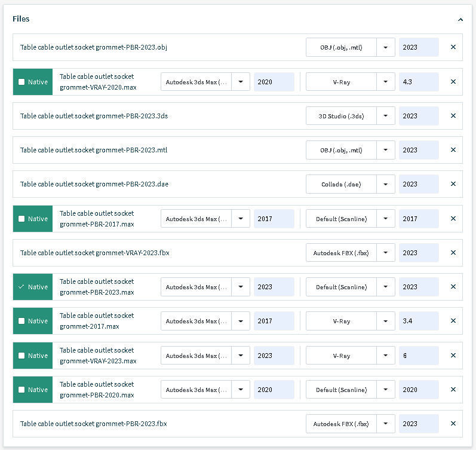Remove the PBR-2023.dae Collada file

453,184
